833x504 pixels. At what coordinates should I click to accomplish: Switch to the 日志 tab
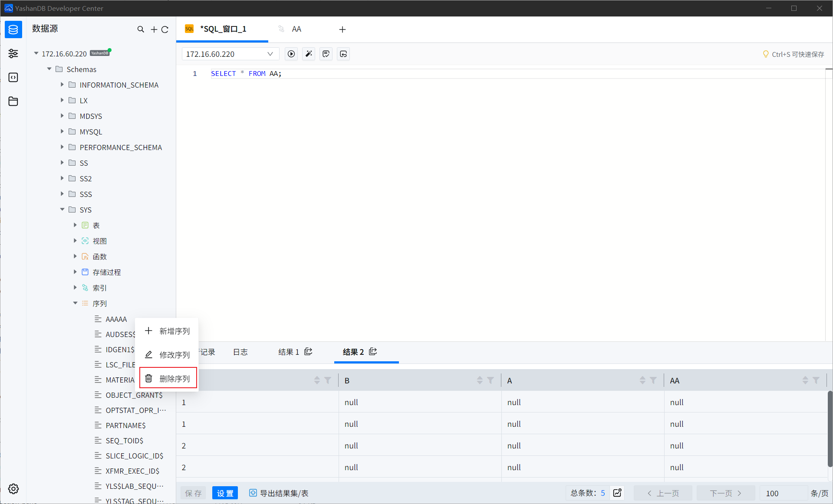(x=240, y=352)
